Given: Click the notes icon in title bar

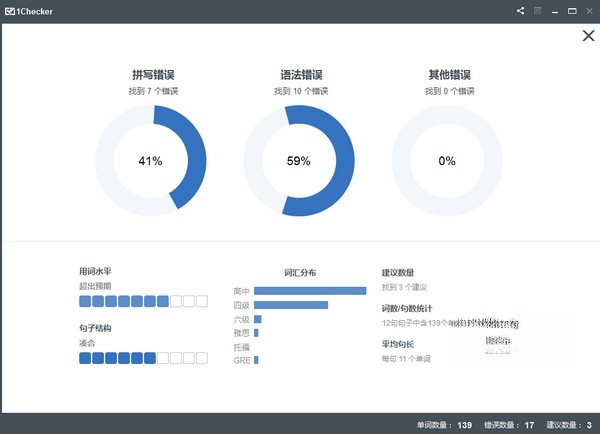Looking at the screenshot, I should point(538,11).
